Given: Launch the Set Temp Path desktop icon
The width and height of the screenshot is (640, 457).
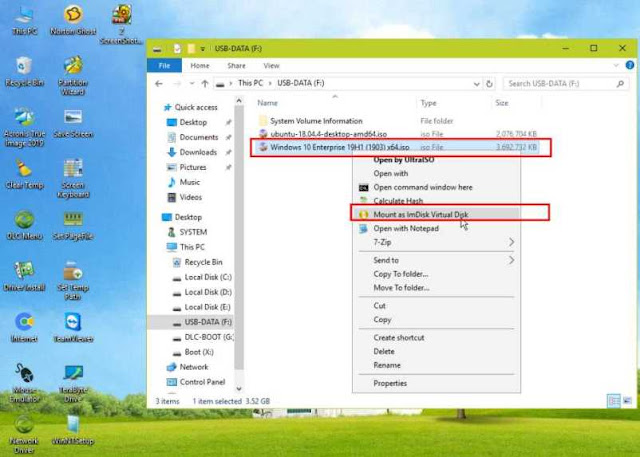Looking at the screenshot, I should click(73, 281).
